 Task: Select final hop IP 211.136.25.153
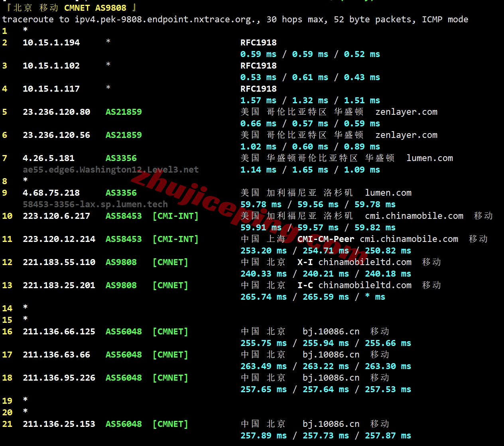pyautogui.click(x=59, y=424)
